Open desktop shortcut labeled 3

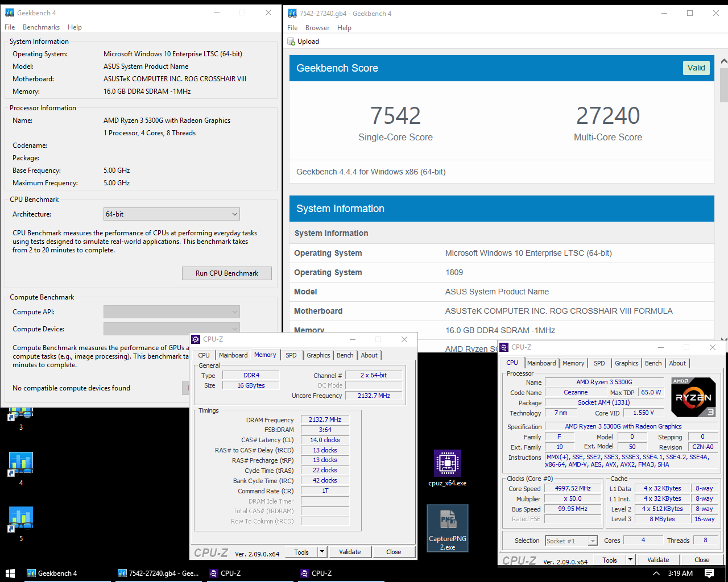pos(20,418)
